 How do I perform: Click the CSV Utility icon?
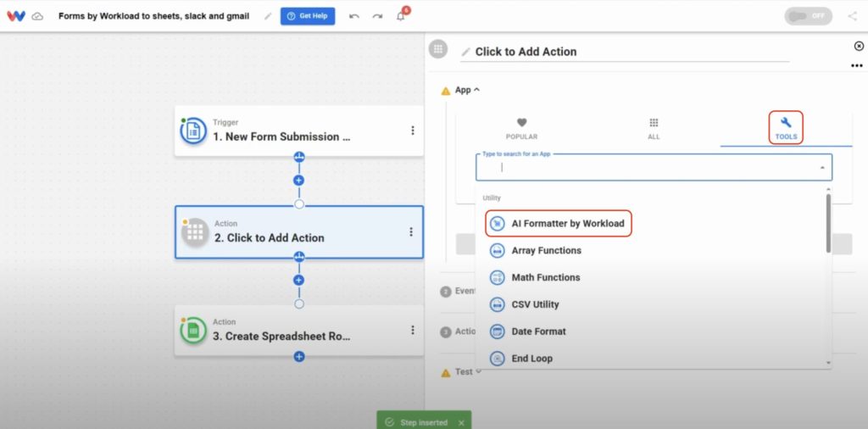coord(497,304)
